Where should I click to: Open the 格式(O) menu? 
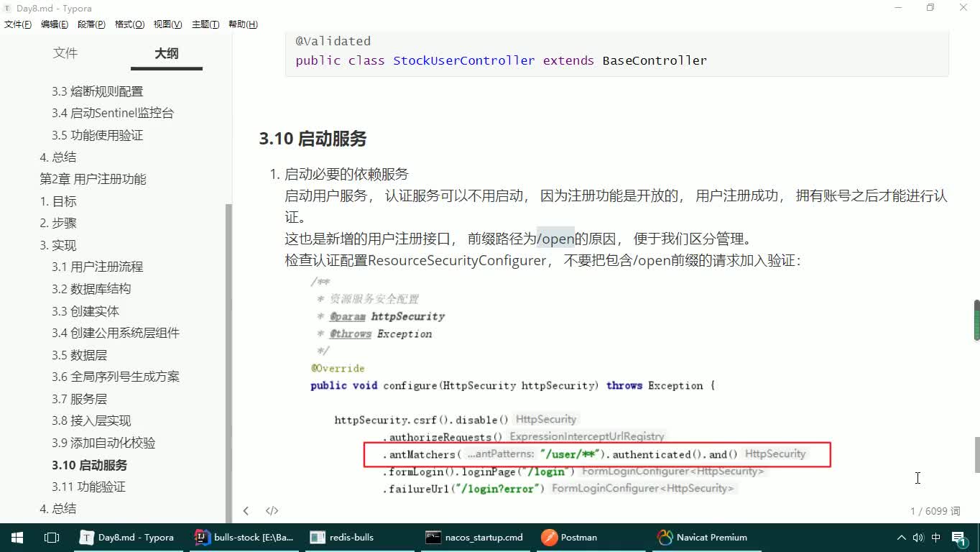[x=129, y=24]
